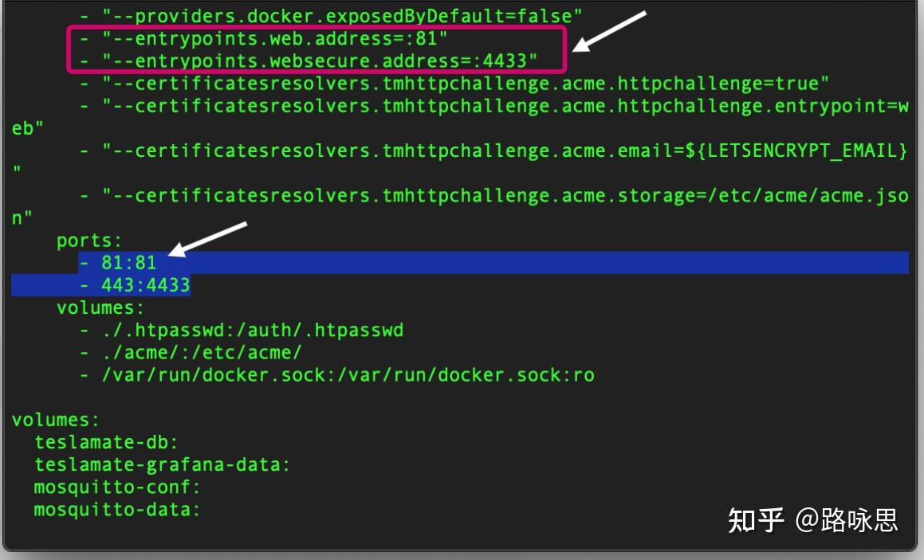Click the mosquitto-conf volume name
Viewport: 924px width, 560px height.
pyautogui.click(x=117, y=486)
